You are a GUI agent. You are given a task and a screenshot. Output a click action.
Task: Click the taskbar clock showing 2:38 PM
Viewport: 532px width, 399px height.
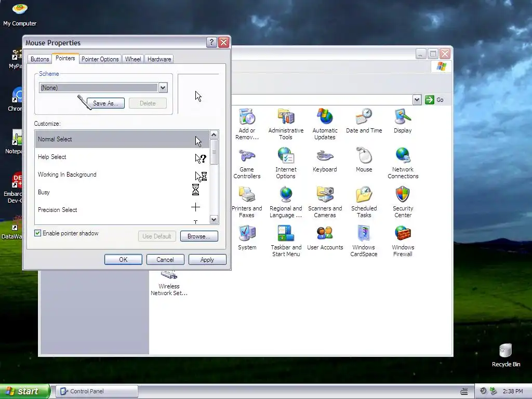(x=513, y=391)
